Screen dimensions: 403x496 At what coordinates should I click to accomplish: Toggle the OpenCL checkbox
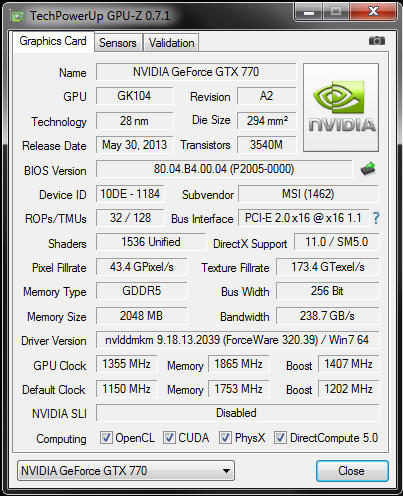pos(106,438)
